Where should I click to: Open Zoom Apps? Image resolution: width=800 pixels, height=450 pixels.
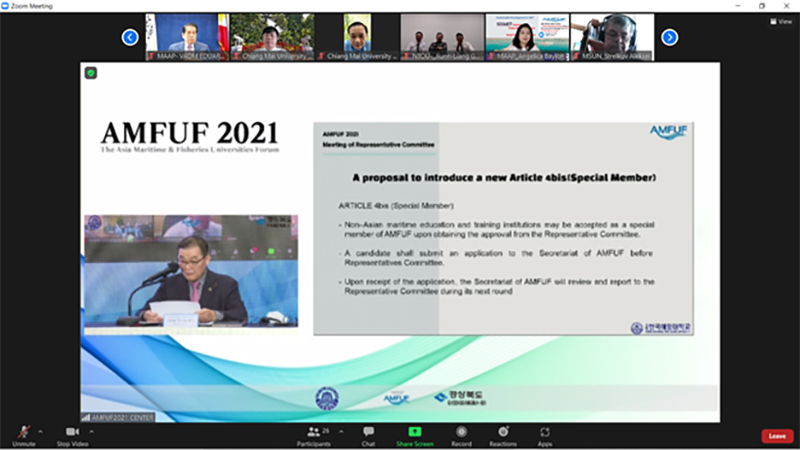click(x=544, y=436)
